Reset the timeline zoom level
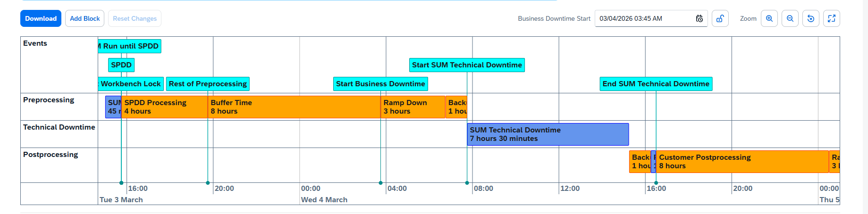Screen dimensions: 868x214 [810, 18]
